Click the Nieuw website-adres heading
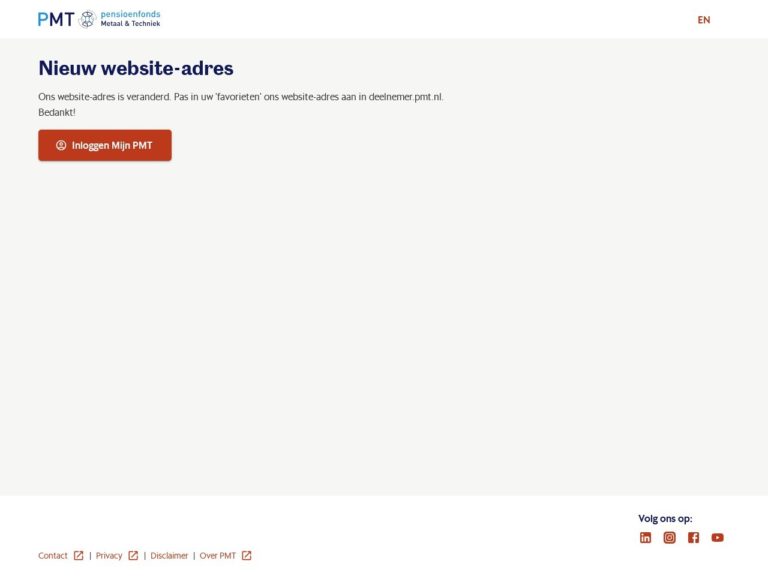This screenshot has height=576, width=768. click(136, 68)
